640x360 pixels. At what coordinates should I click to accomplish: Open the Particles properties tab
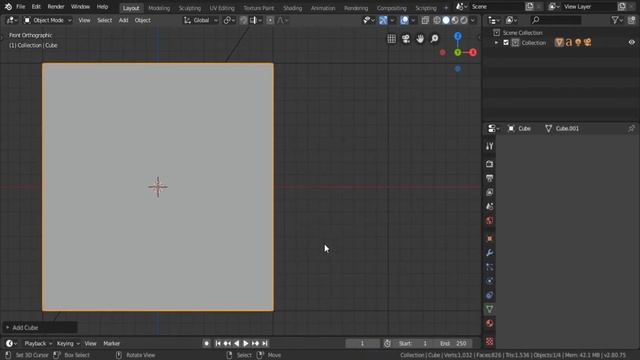coord(489,267)
